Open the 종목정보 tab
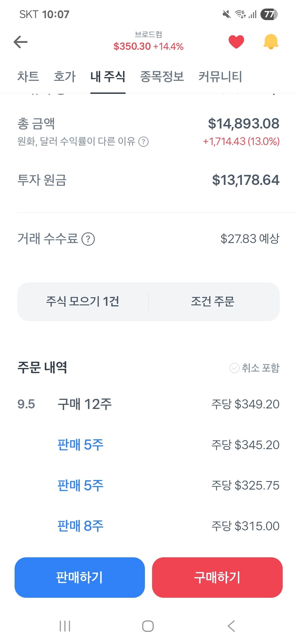 click(162, 77)
